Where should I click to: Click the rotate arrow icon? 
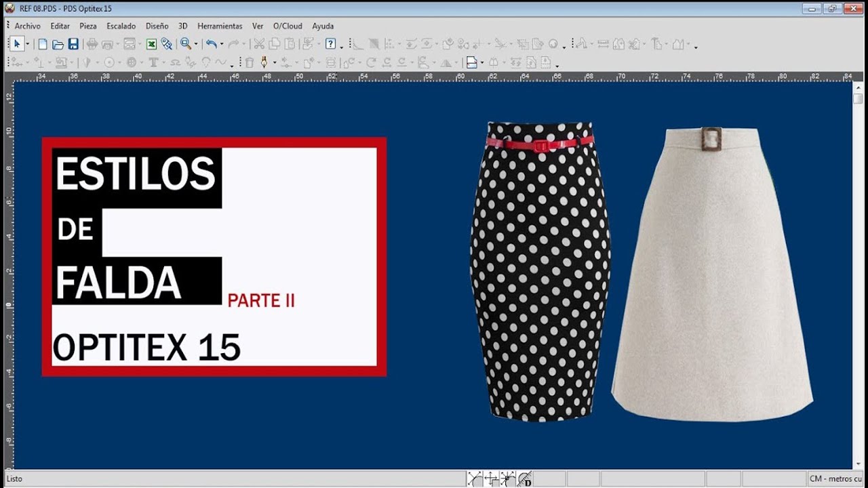coord(371,62)
